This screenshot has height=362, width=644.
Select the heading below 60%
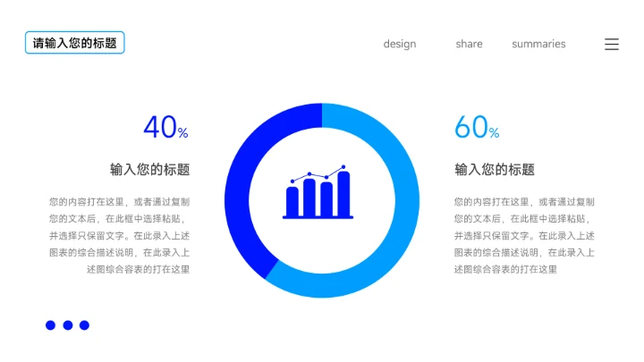click(495, 170)
